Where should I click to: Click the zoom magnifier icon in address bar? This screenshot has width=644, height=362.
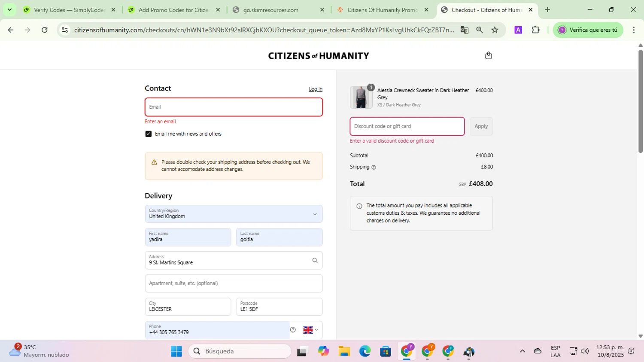click(480, 30)
